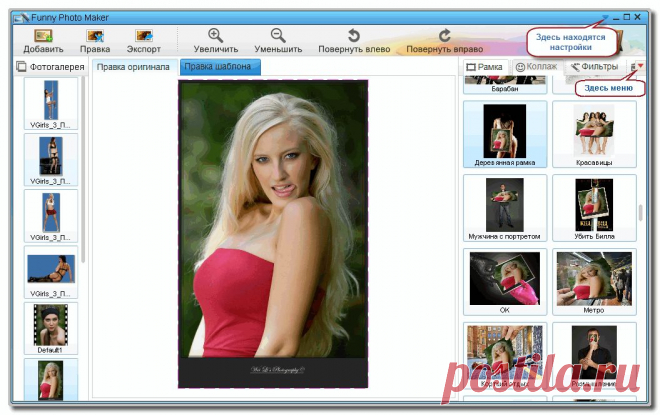Click the templates panel vertical scrollbar
Viewport: 660px width, 415px height.
point(640,213)
